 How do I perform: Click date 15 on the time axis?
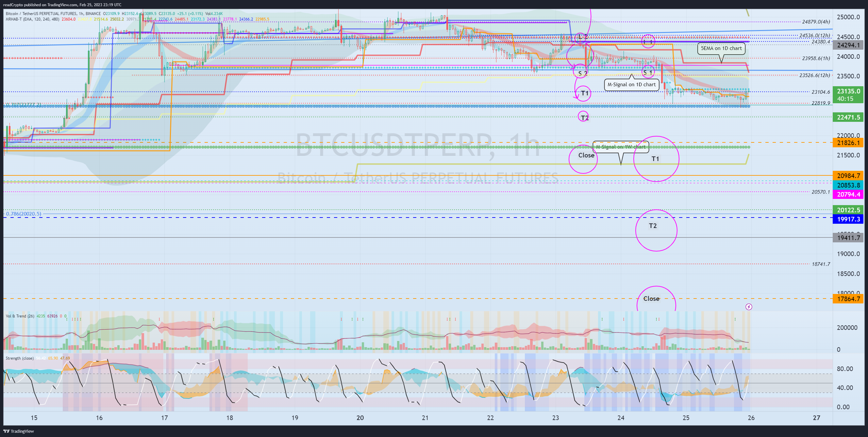[34, 418]
